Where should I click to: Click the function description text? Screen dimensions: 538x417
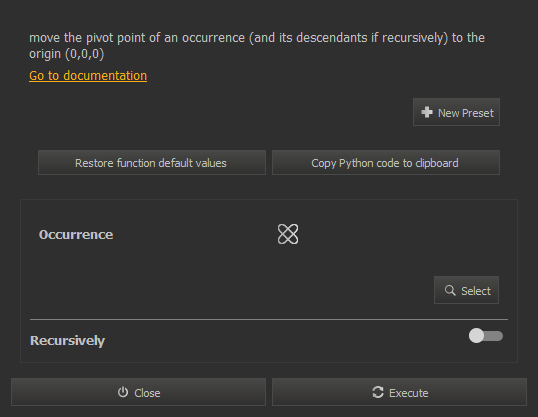pos(257,46)
